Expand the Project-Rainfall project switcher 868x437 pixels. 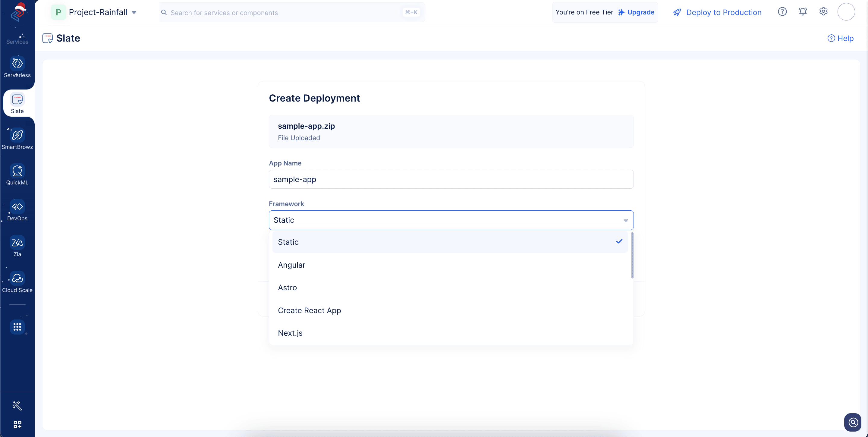(134, 12)
